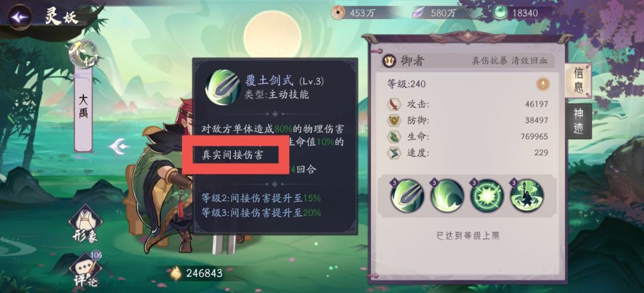Tap the 已达到等级上限 level cap text
Viewport: 644px width, 293px height.
tap(468, 236)
